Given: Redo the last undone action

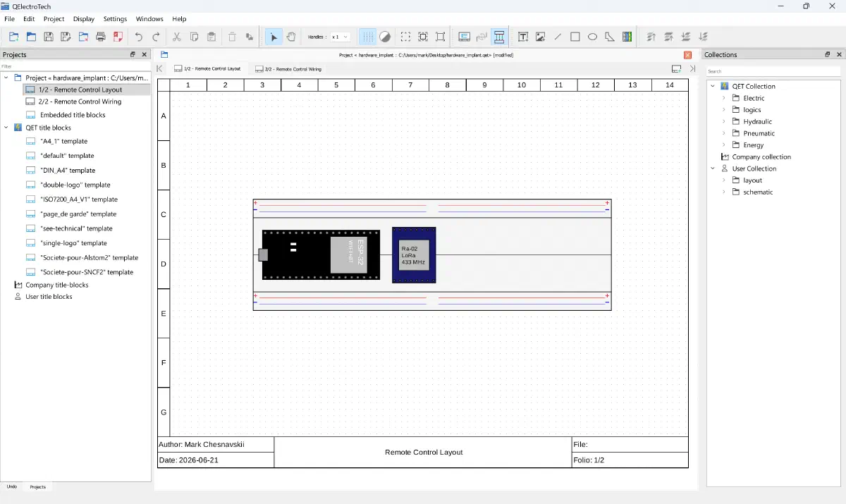Looking at the screenshot, I should tap(157, 37).
